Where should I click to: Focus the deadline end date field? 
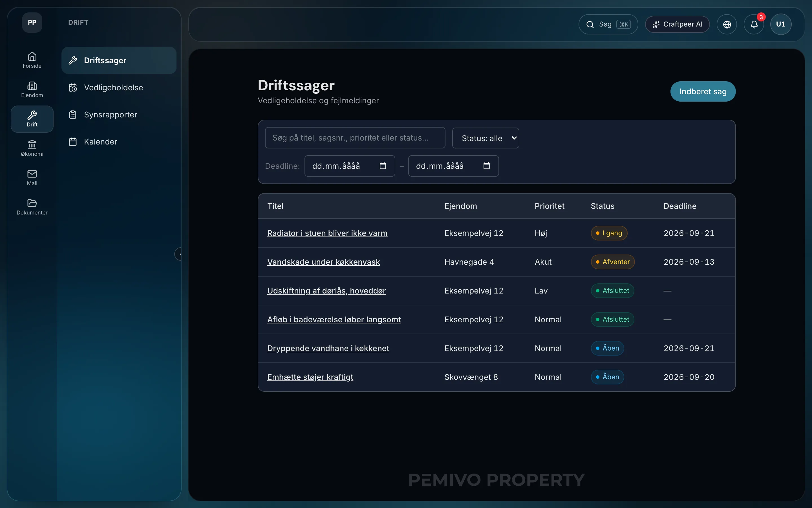[453, 166]
